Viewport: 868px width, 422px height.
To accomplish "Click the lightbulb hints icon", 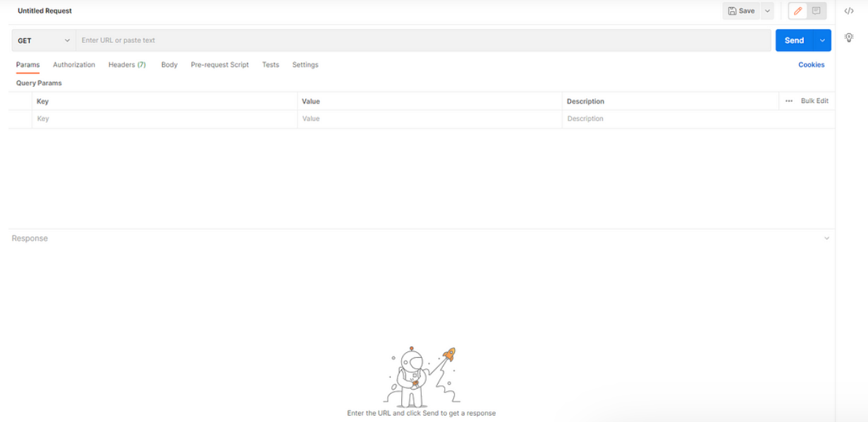I will (850, 36).
